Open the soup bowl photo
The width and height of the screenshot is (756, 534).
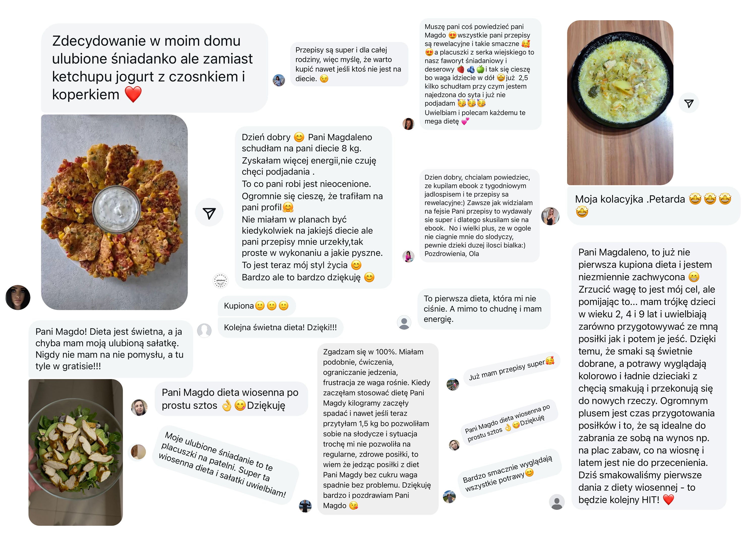coord(620,103)
